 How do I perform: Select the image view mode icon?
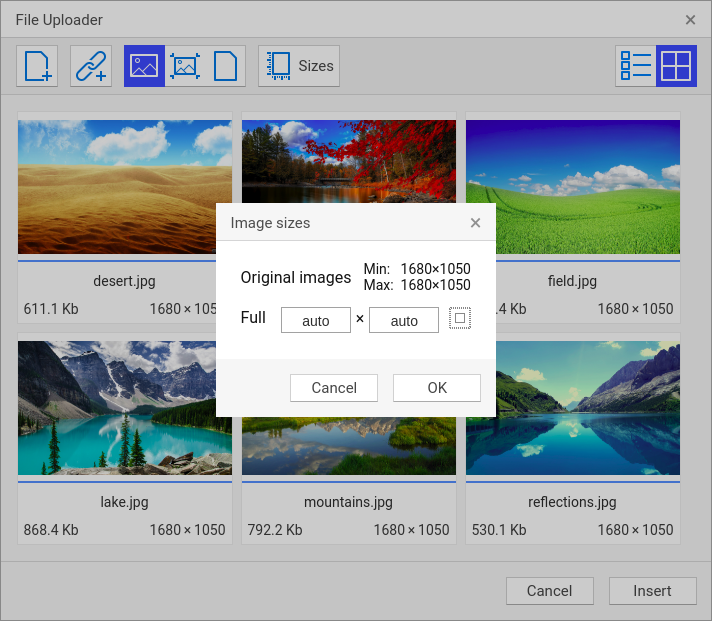click(x=144, y=66)
